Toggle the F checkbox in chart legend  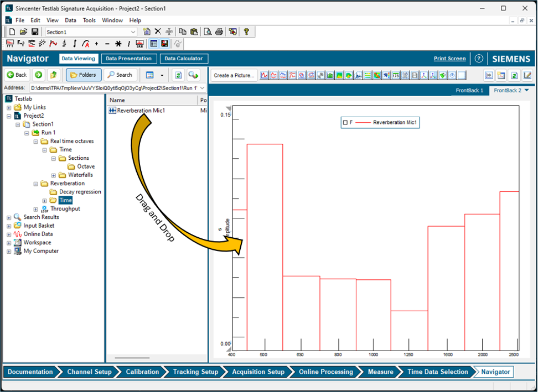click(x=345, y=122)
